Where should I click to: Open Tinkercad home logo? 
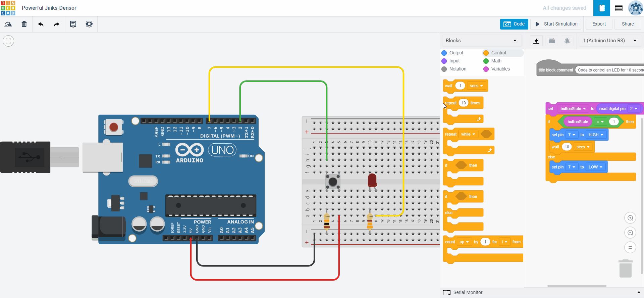(8, 8)
